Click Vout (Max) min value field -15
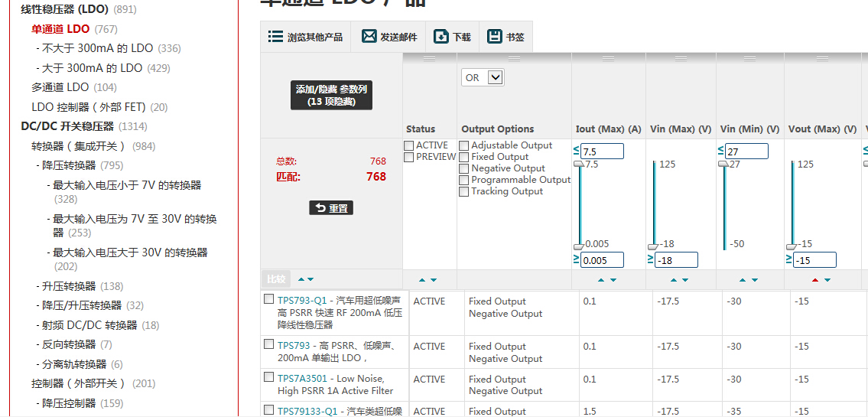Screen dimensions: 868x417 tap(814, 259)
